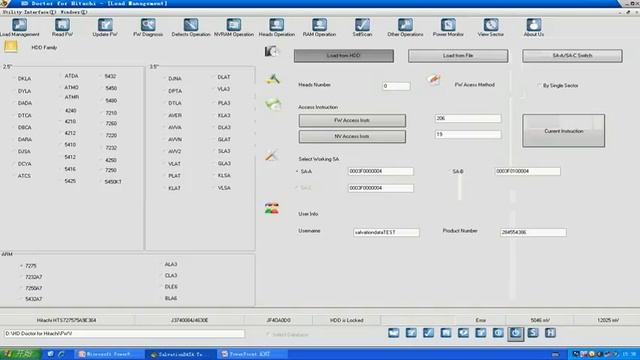
Task: Click the HDD is Locked status text
Action: pos(347,320)
